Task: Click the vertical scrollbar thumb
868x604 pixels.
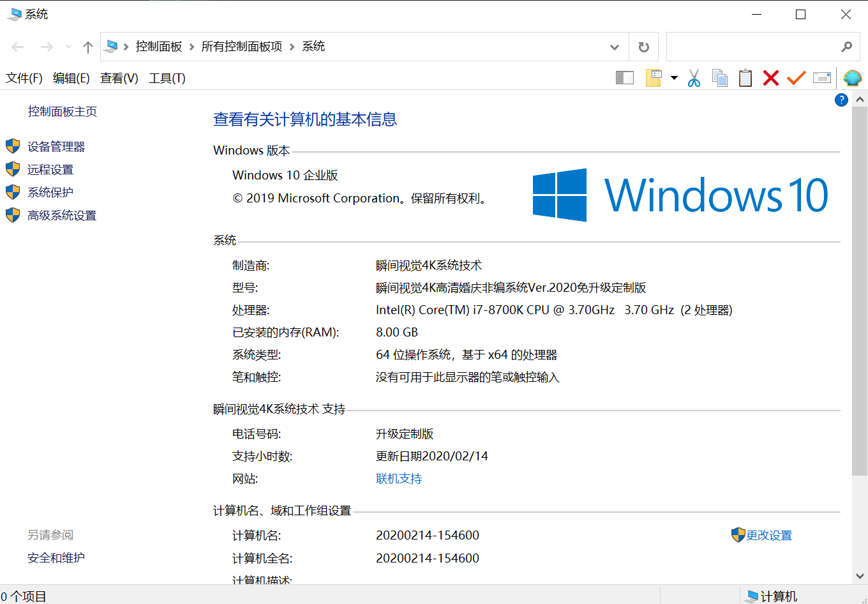Action: [860, 291]
